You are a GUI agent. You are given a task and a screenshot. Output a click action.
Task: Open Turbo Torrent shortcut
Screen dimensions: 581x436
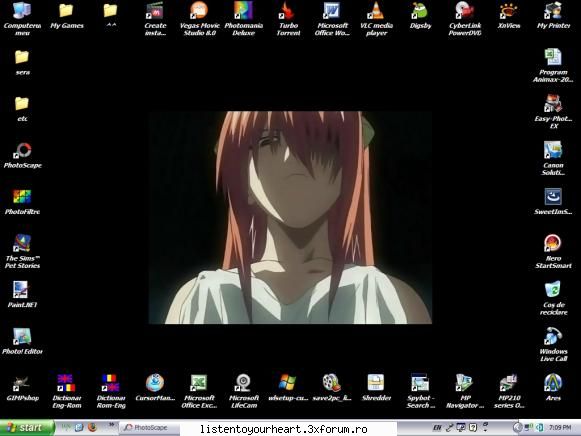(x=288, y=19)
